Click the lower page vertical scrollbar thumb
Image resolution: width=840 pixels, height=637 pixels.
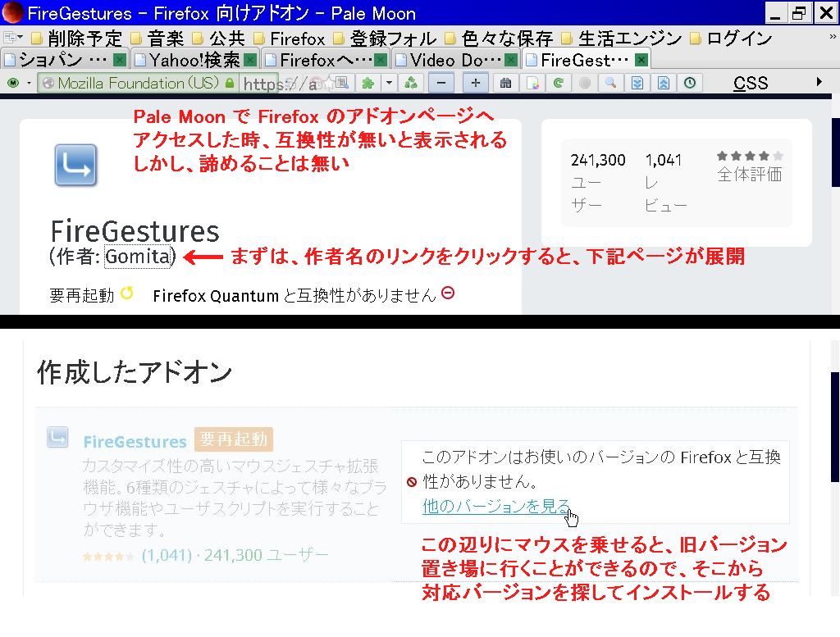pos(835,426)
